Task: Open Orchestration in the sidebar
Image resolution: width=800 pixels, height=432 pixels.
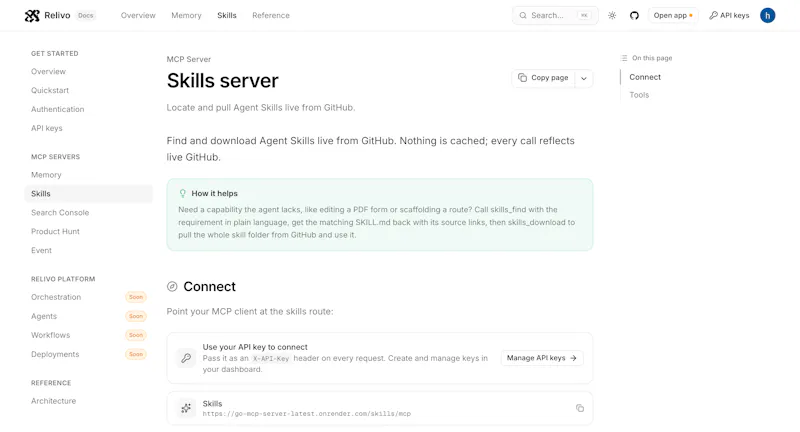Action: pos(56,297)
